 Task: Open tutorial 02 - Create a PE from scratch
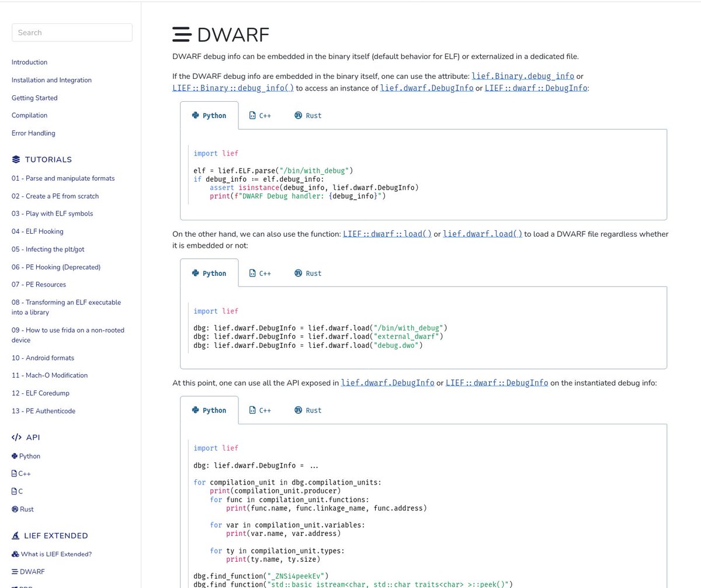coord(55,196)
